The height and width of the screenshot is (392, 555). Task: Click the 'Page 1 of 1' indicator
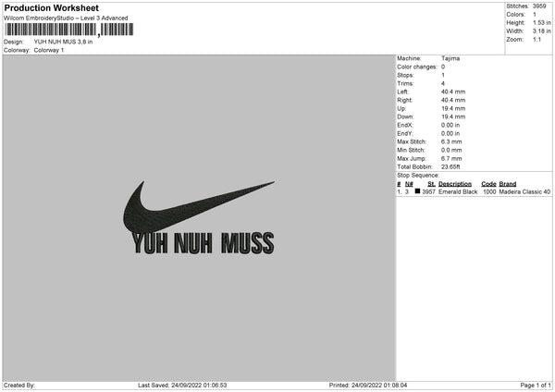pos(536,386)
